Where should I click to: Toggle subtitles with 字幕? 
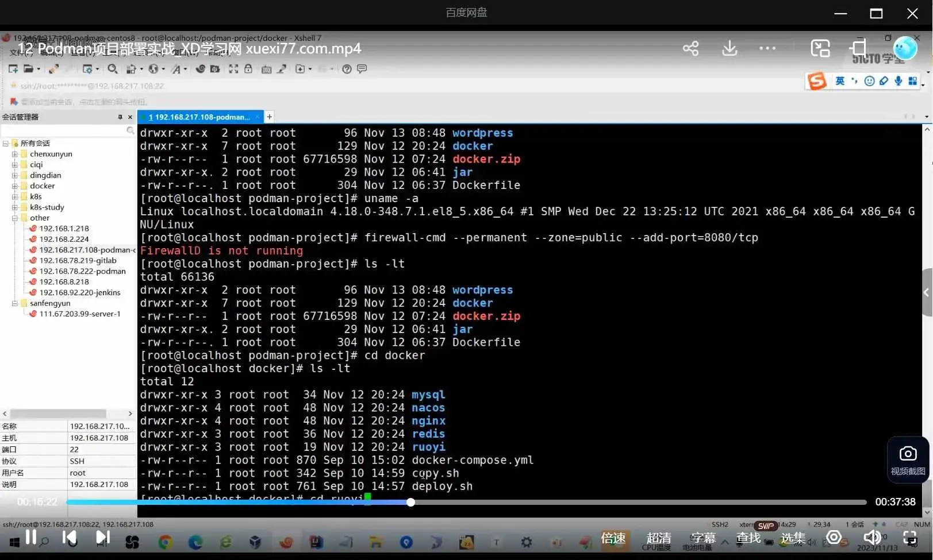703,538
